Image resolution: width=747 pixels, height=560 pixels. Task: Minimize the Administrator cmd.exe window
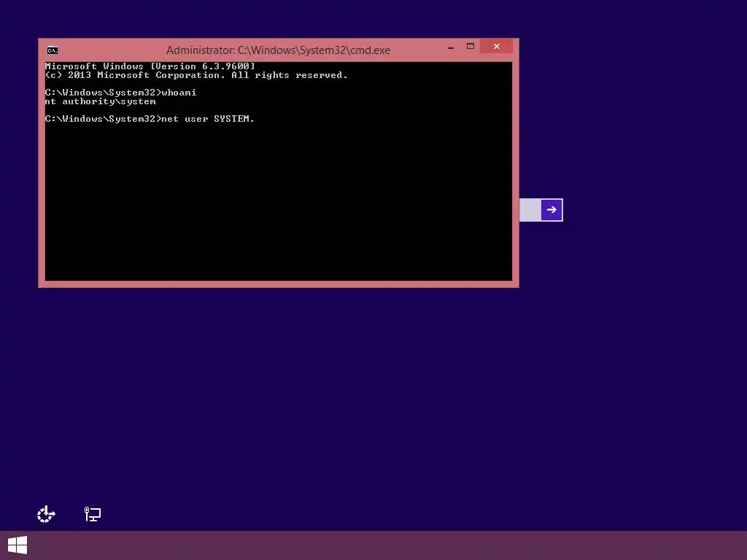point(451,47)
